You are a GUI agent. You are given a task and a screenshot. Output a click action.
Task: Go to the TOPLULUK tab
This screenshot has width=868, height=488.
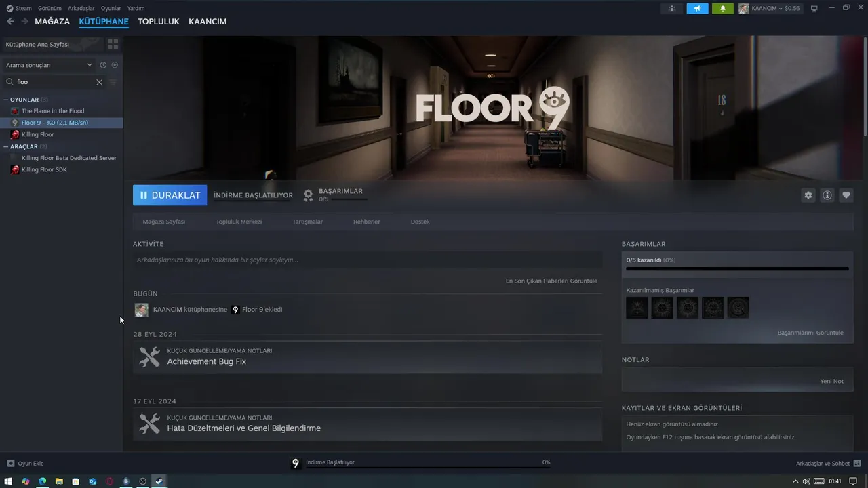pos(159,22)
